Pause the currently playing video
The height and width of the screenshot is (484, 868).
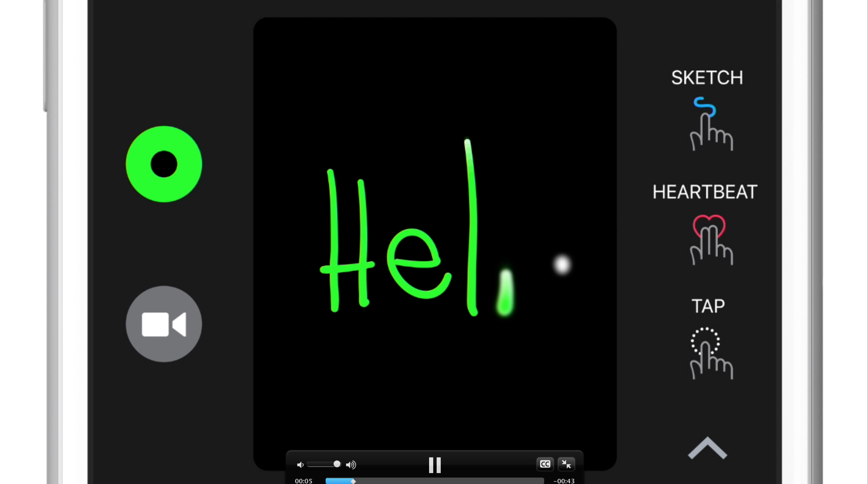coord(434,464)
